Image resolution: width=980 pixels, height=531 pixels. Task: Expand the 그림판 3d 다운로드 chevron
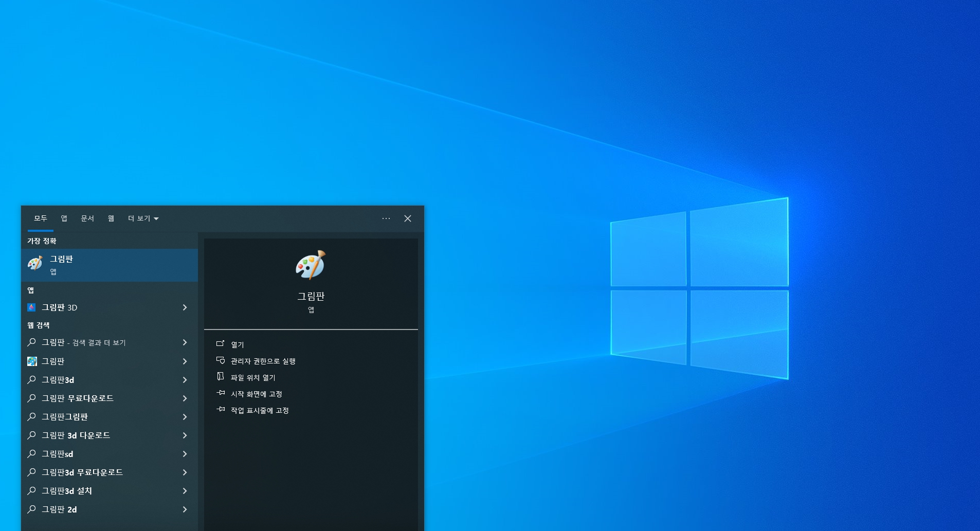pyautogui.click(x=185, y=435)
